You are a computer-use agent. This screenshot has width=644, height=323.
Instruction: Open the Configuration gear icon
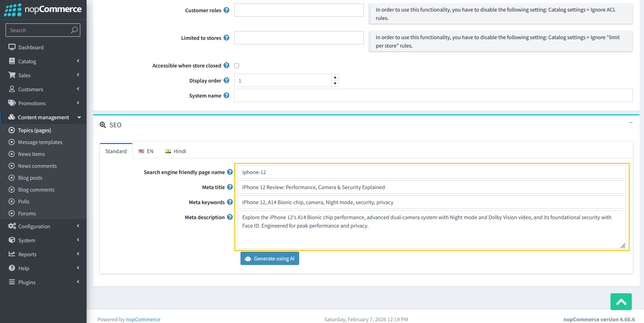click(x=12, y=226)
